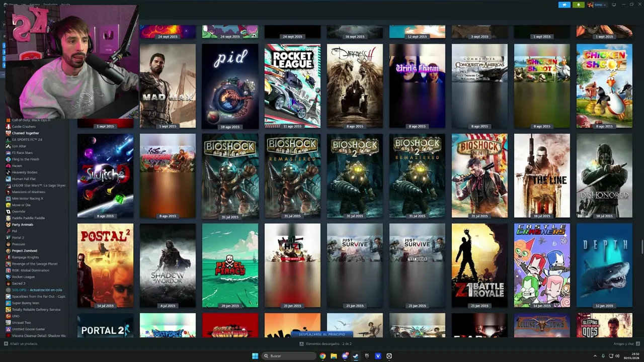Select Pressure in the sidebar list
Image resolution: width=644 pixels, height=362 pixels.
(18, 244)
